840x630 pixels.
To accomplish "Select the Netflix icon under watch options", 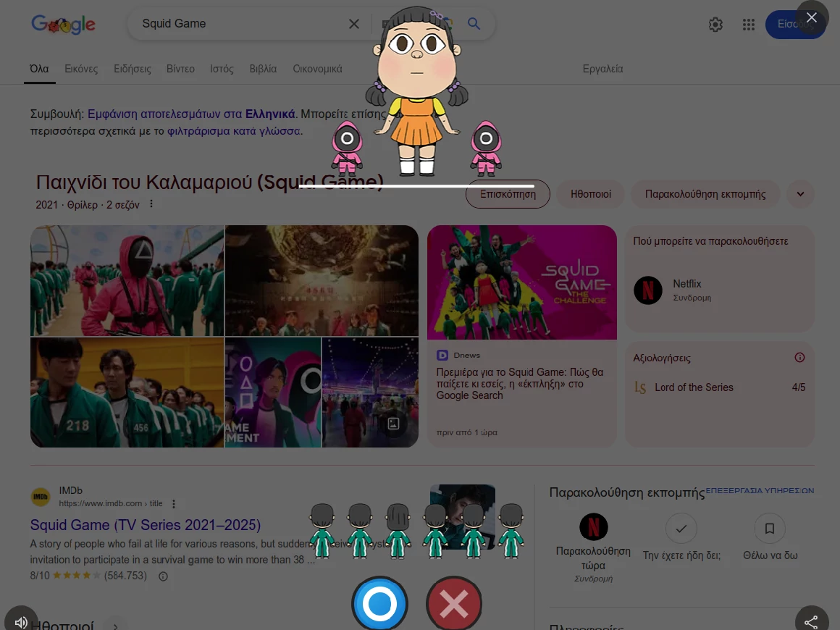I will pyautogui.click(x=647, y=290).
